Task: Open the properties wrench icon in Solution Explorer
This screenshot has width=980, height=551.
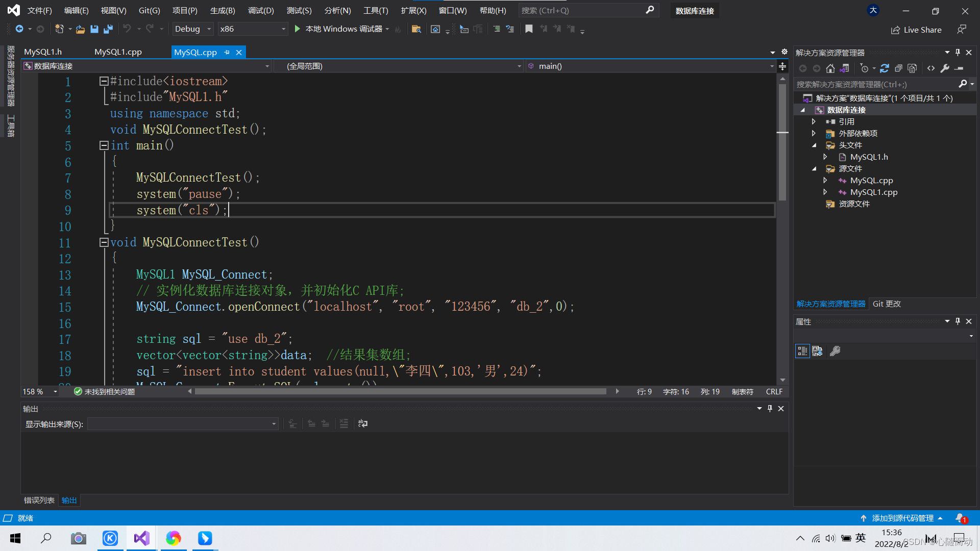Action: coord(945,68)
